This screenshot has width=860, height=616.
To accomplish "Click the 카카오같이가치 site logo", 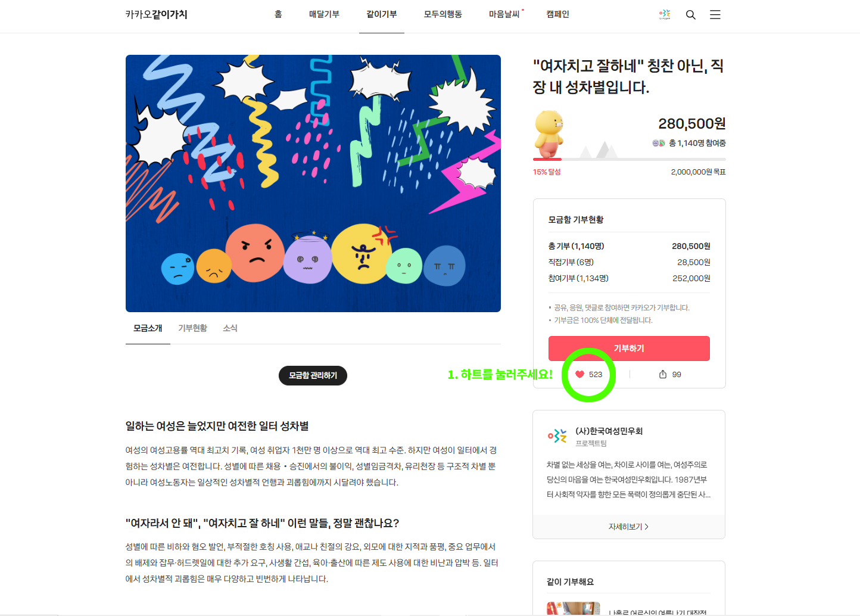I will [x=156, y=14].
